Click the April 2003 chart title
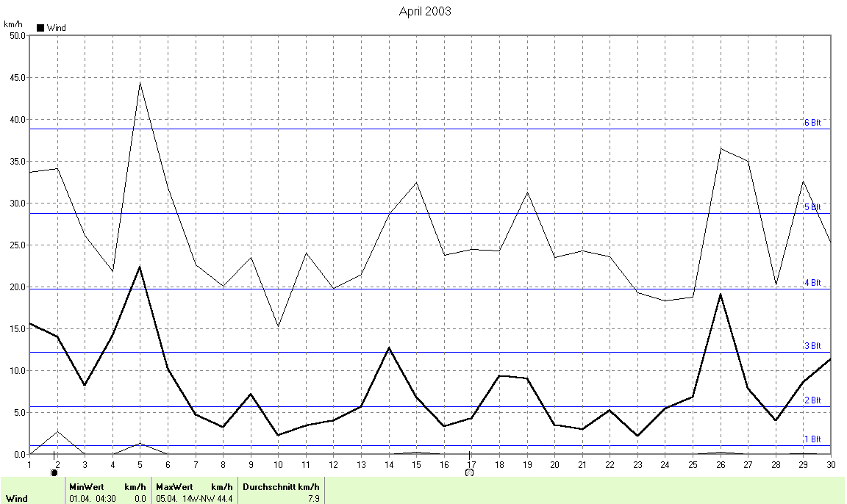This screenshot has height=504, width=847. coord(425,11)
